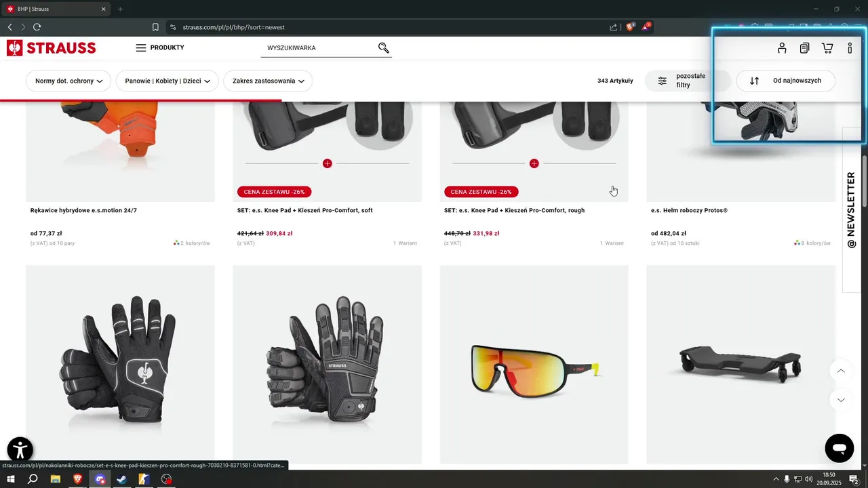The width and height of the screenshot is (868, 488).
Task: Click the taskbar clock showing 18:50
Action: tap(829, 479)
